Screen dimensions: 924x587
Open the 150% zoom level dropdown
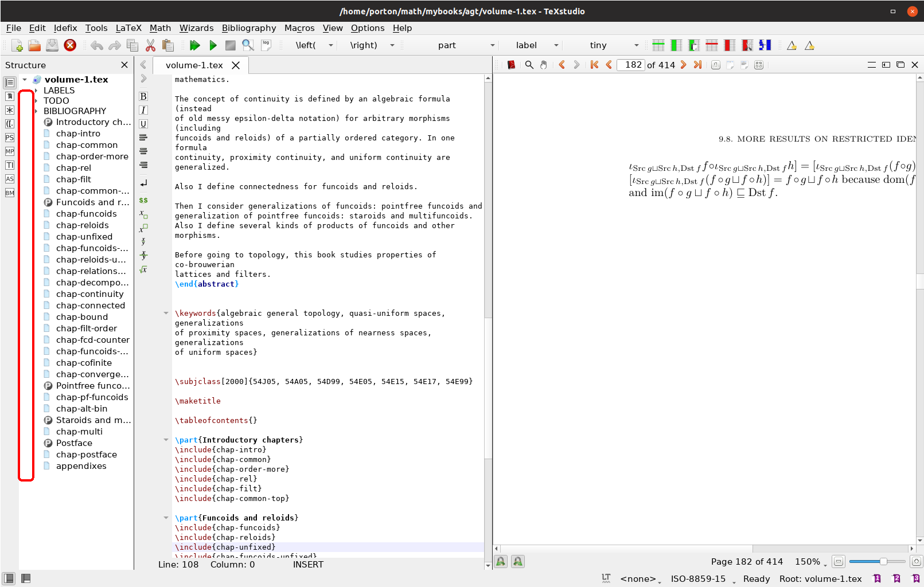click(810, 562)
